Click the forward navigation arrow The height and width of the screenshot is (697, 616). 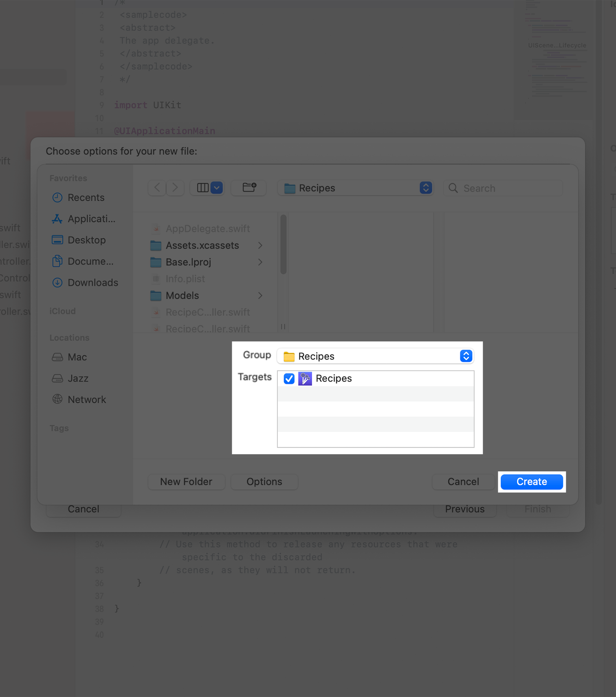175,188
